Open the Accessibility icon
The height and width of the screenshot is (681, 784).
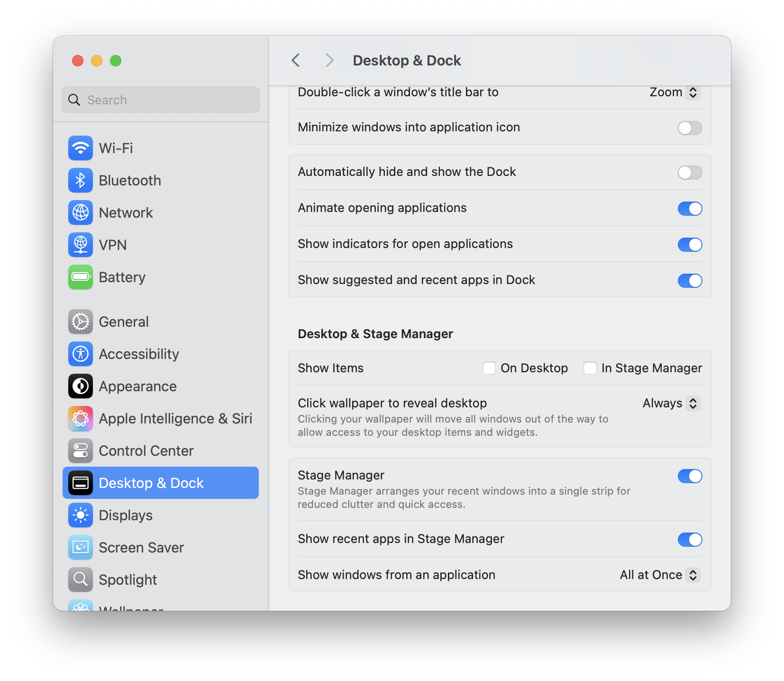point(81,354)
